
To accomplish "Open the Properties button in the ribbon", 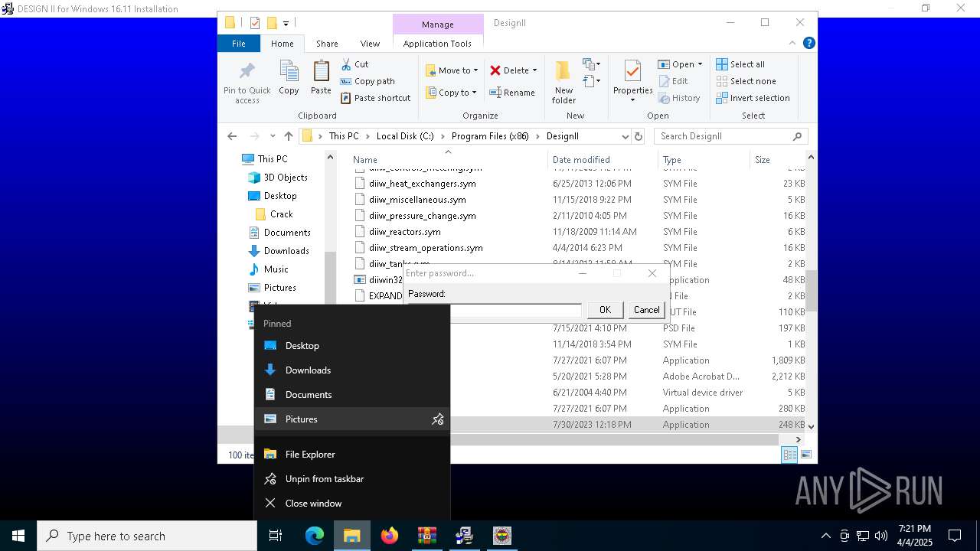I will [632, 82].
